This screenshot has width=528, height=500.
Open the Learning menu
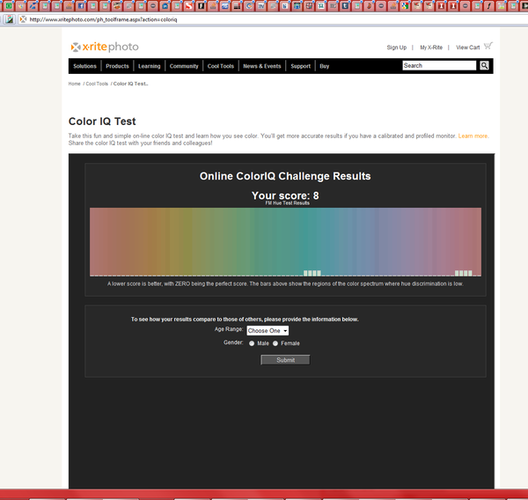pyautogui.click(x=149, y=66)
